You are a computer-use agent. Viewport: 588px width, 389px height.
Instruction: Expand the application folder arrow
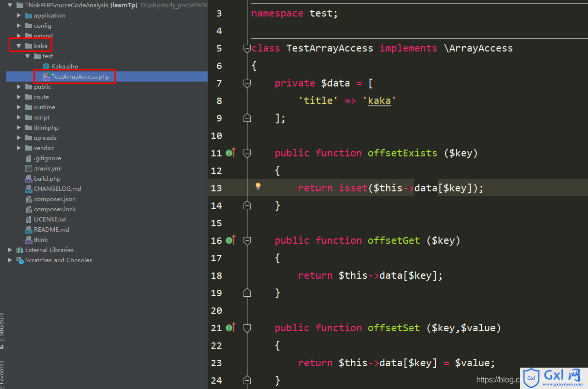[19, 16]
